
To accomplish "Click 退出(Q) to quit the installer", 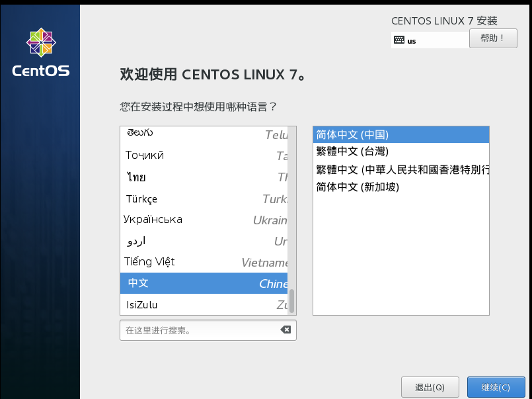I will (430, 387).
